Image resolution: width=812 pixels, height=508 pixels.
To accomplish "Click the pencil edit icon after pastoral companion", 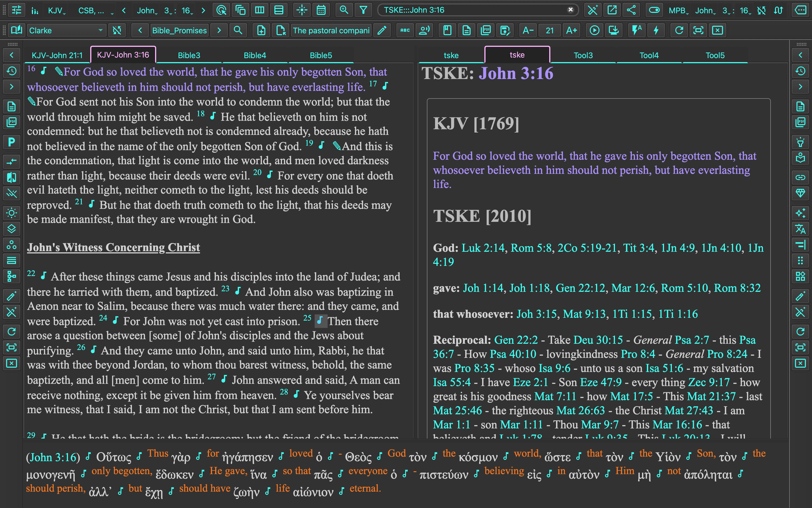I will 381,30.
